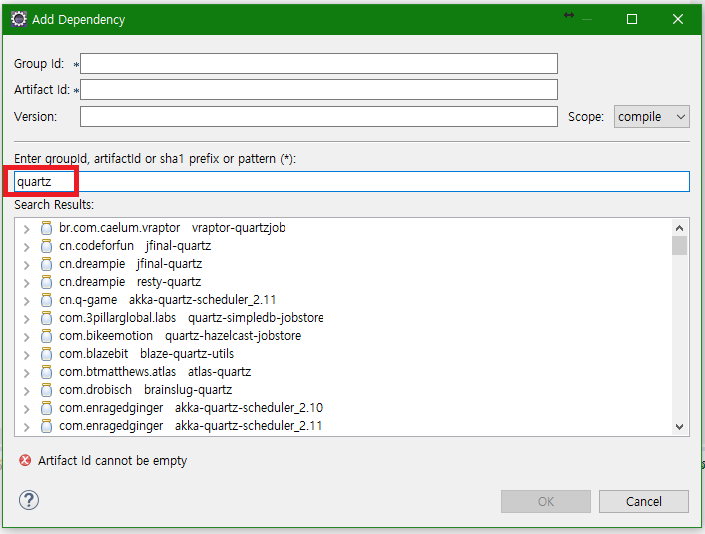Maximize the Add Dependency window
This screenshot has height=534, width=705.
click(632, 19)
